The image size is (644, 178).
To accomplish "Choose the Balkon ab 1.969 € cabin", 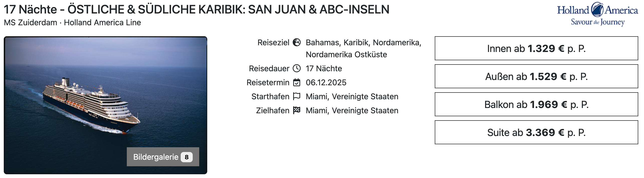I will (x=536, y=104).
